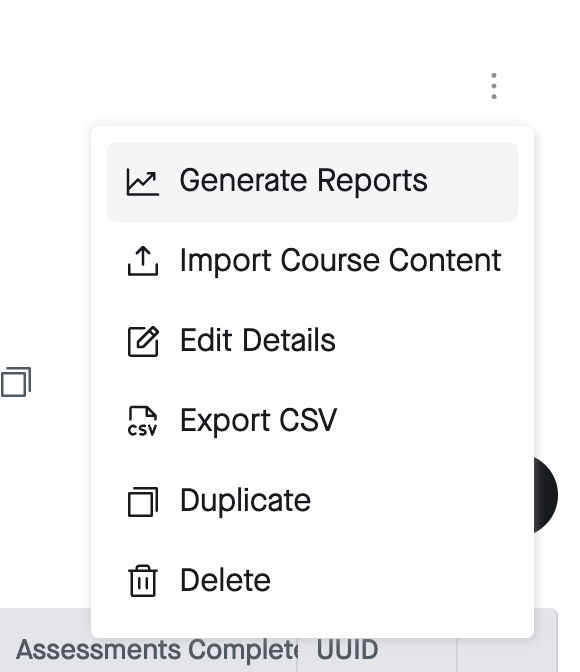The height and width of the screenshot is (672, 580).
Task: Click the upload arrow icon for Import
Action: click(x=143, y=261)
